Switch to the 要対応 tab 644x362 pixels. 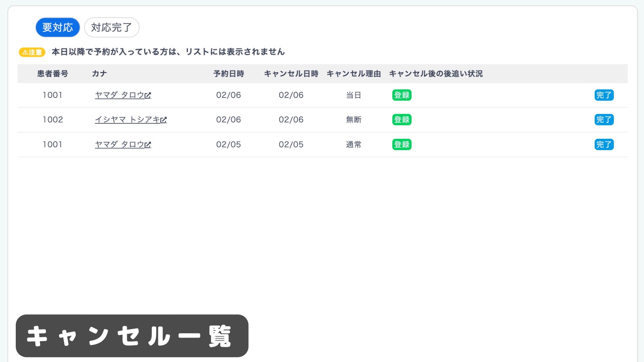coord(57,27)
